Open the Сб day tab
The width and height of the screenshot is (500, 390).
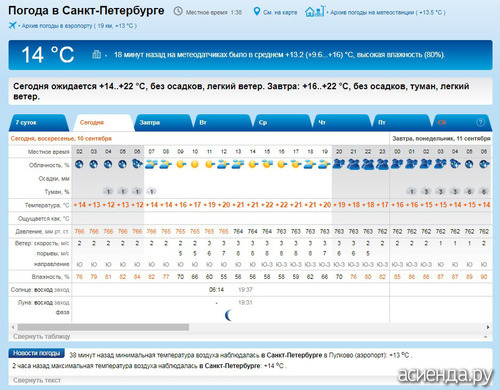(x=461, y=123)
